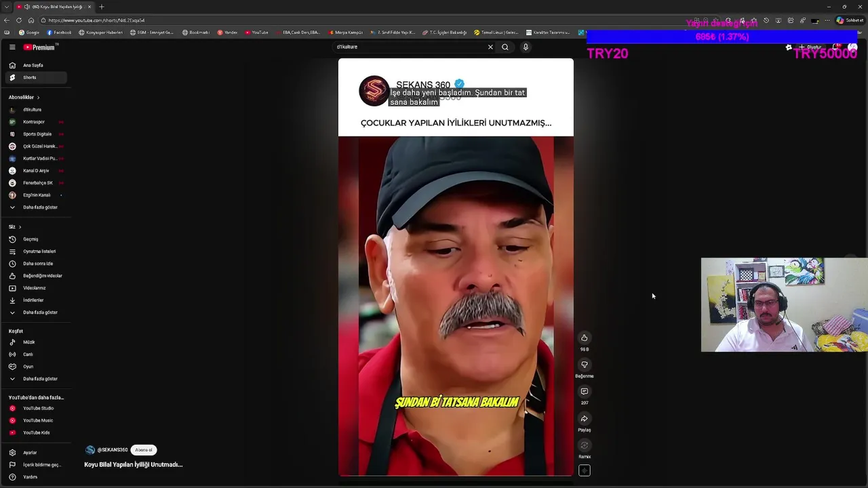The height and width of the screenshot is (488, 868).
Task: Go back in the browser
Action: click(7, 20)
